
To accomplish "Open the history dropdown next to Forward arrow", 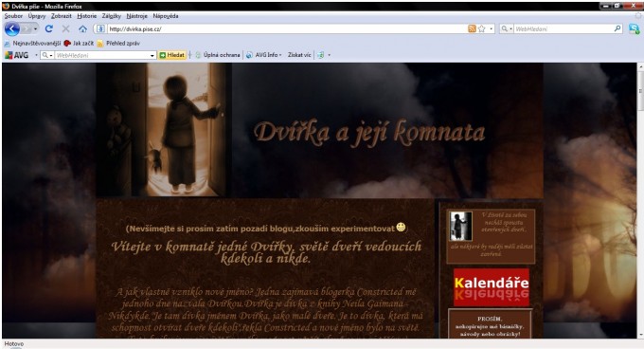I will point(35,29).
